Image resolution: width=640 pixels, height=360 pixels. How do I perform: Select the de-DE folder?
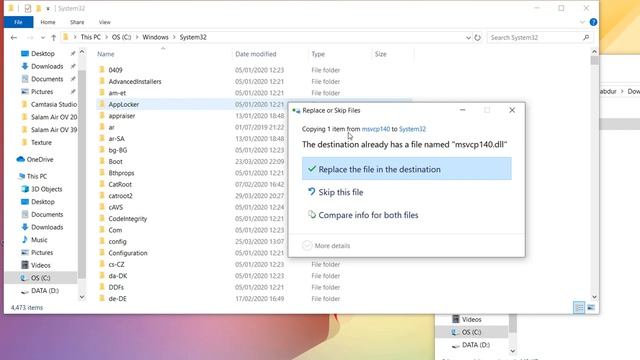pos(117,299)
